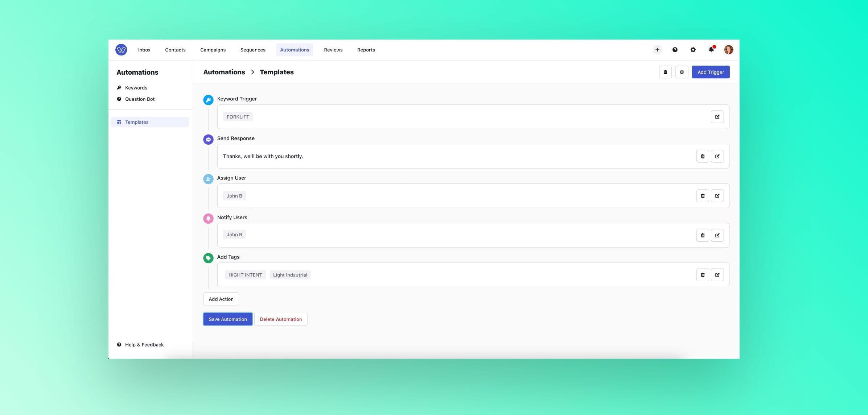The width and height of the screenshot is (868, 415).
Task: Click the Notify Users pink bell icon
Action: (x=208, y=219)
